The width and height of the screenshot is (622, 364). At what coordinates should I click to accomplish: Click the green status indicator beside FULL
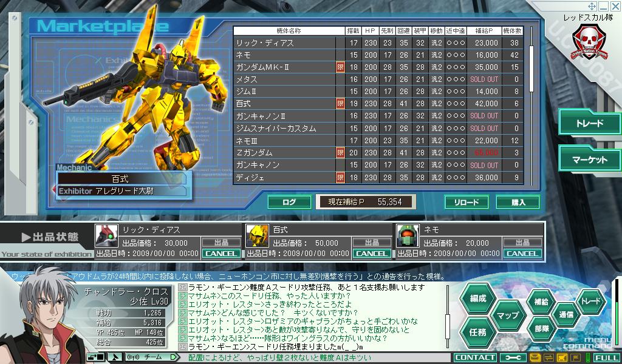(588, 358)
